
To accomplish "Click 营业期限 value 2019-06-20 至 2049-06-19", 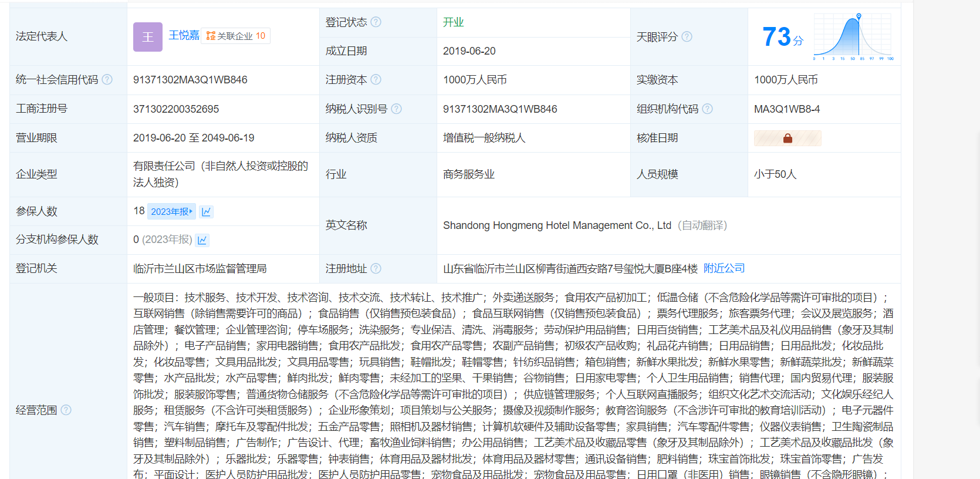I will tap(194, 138).
